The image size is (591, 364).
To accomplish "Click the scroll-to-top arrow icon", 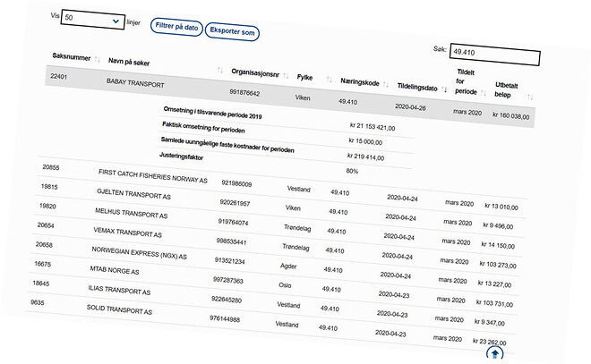I will [x=494, y=353].
